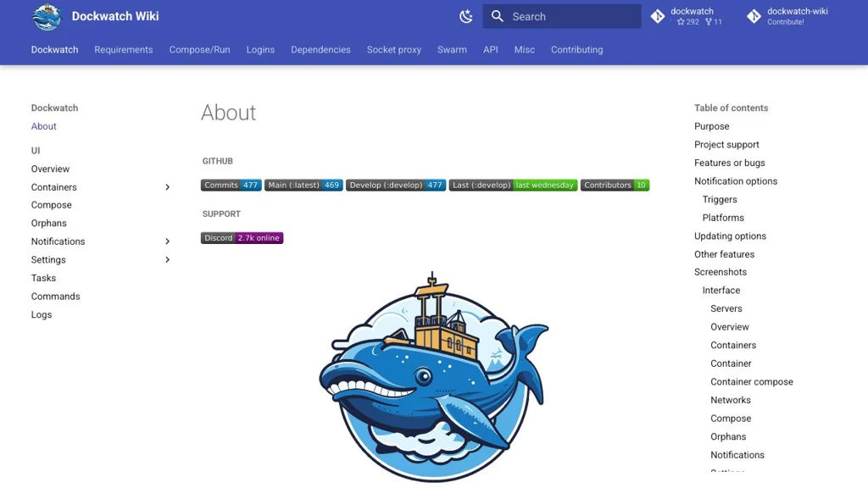Jump to Platforms in table of contents

[x=723, y=218]
